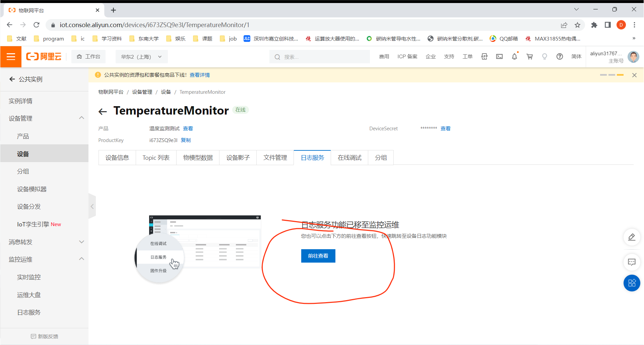Open the notification bell
This screenshot has height=345, width=644.
(x=514, y=57)
